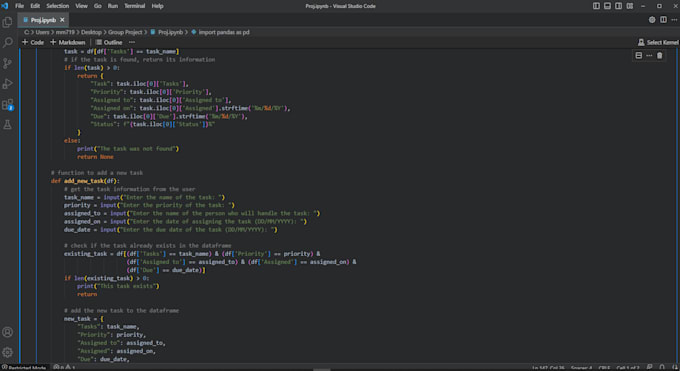This screenshot has width=680, height=371.
Task: Click the 'print("This task exists")' line
Action: tap(118, 286)
